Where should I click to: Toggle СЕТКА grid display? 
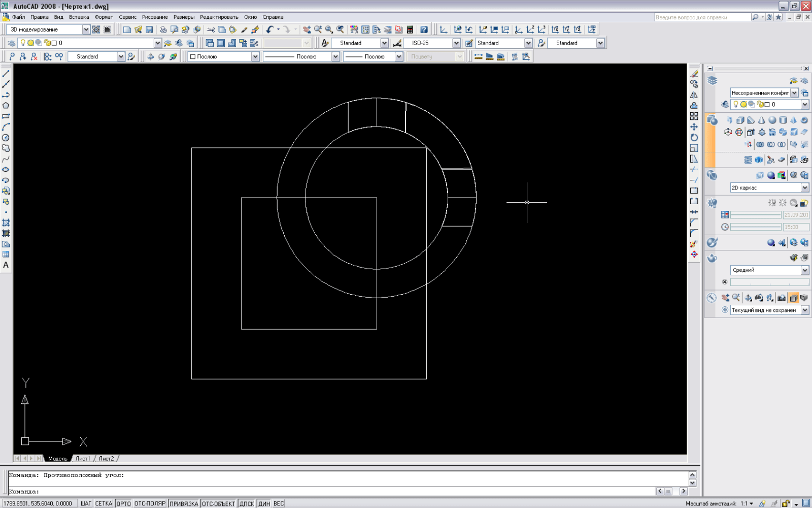pyautogui.click(x=104, y=503)
